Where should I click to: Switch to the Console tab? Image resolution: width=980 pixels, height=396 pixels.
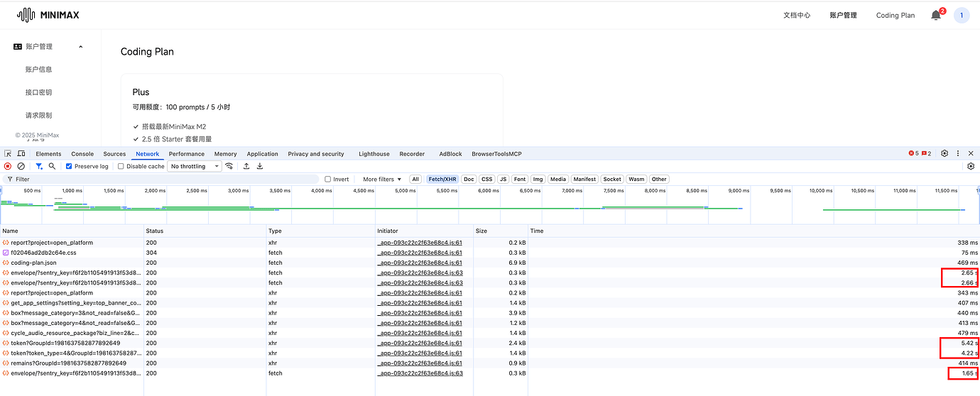click(x=82, y=153)
